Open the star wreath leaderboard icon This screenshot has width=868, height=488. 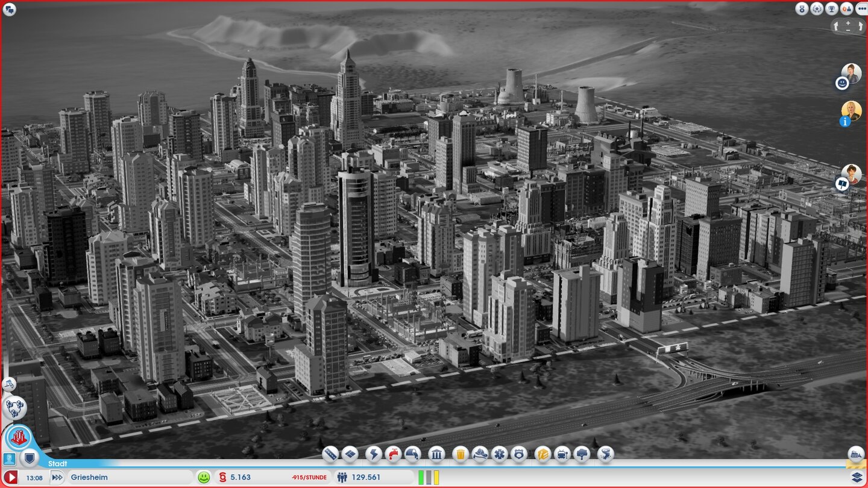point(817,8)
